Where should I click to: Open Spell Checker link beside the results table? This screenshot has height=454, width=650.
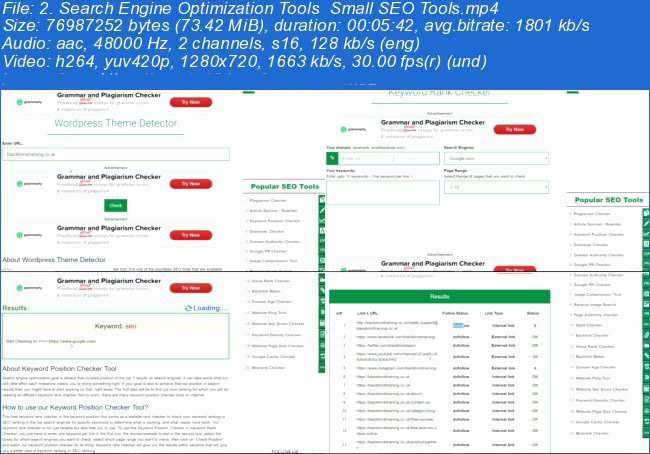pos(589,325)
